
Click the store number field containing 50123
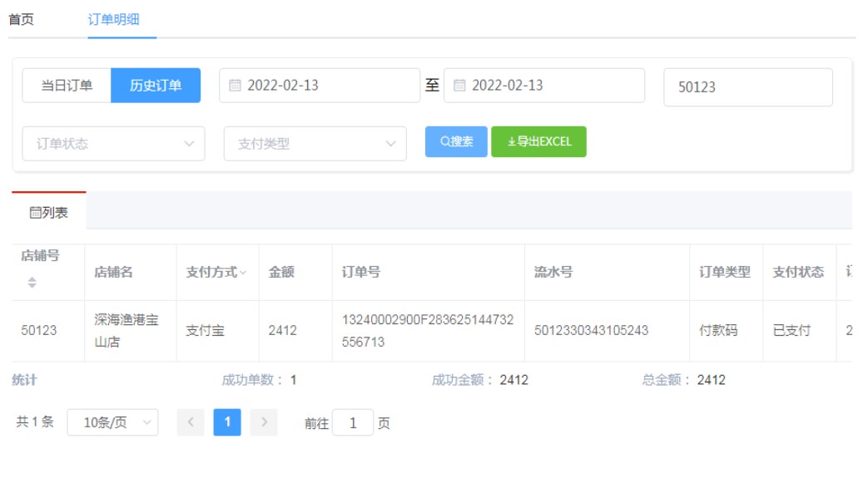(x=747, y=87)
